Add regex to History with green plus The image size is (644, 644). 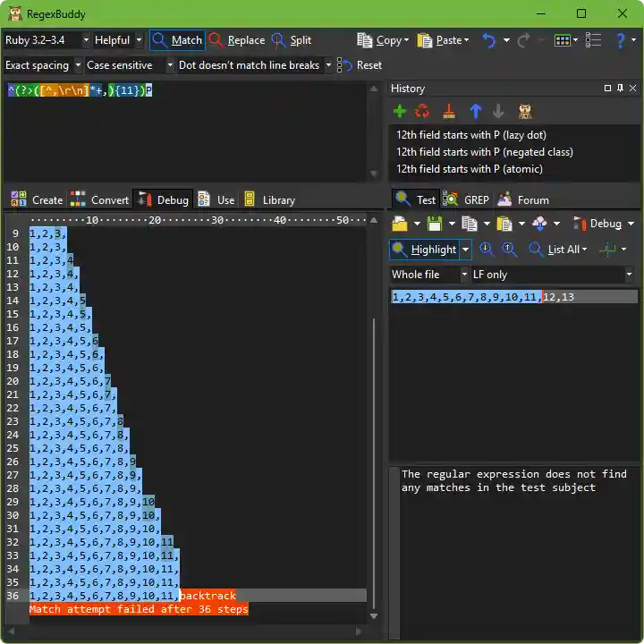[400, 111]
